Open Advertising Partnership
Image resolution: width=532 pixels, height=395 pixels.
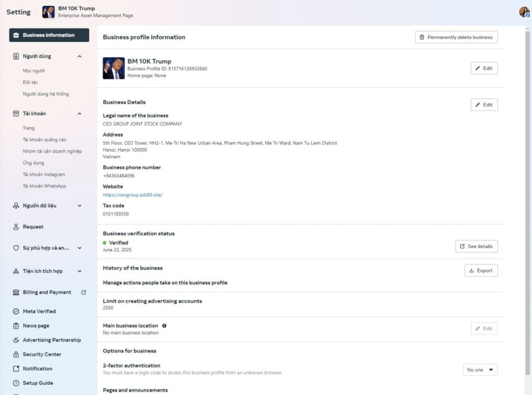pyautogui.click(x=51, y=340)
